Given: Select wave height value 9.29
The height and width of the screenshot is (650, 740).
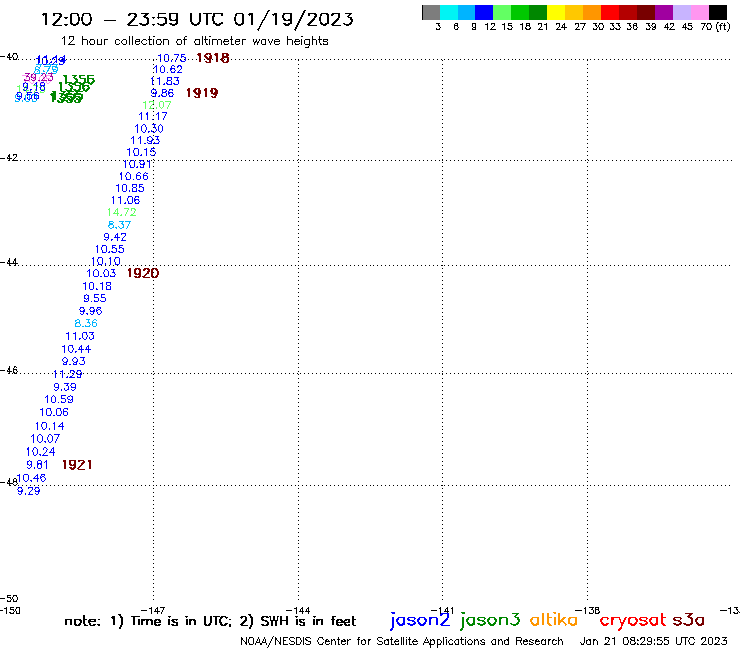Looking at the screenshot, I should tap(29, 491).
